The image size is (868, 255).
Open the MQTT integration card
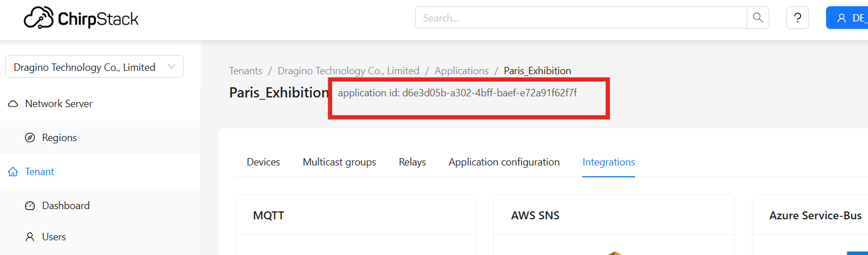[x=355, y=216]
